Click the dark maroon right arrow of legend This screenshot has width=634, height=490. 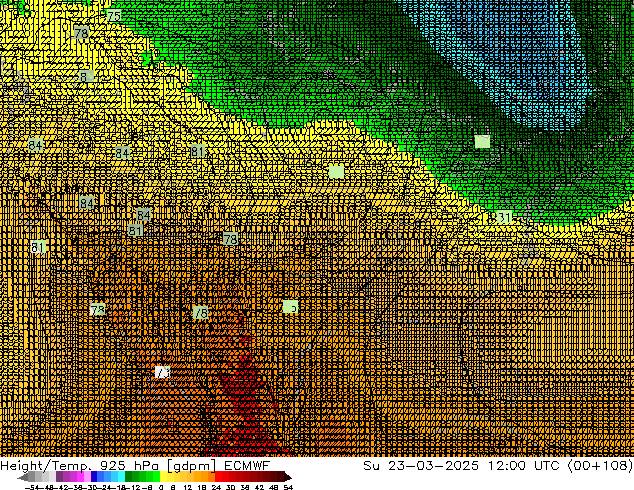288,477
